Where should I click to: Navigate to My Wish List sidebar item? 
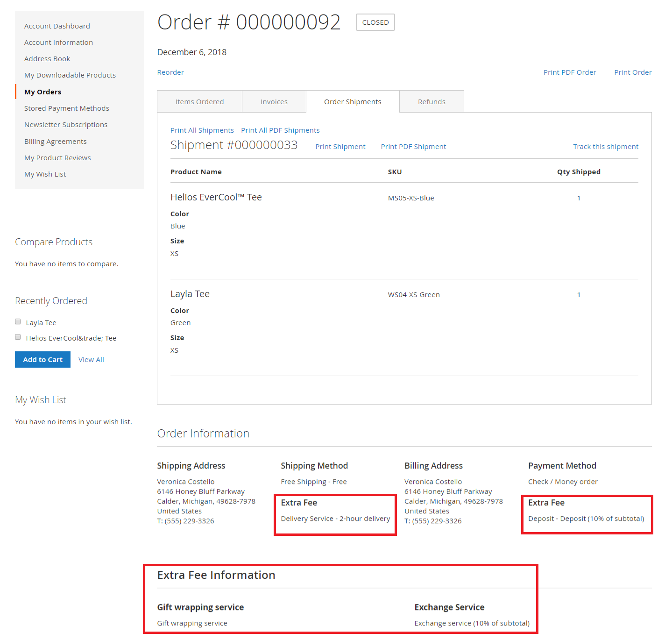[45, 174]
